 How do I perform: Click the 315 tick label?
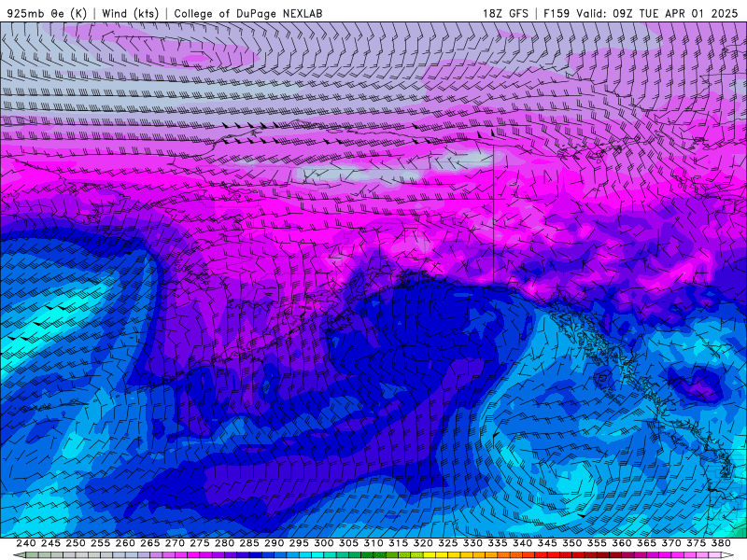[399, 543]
